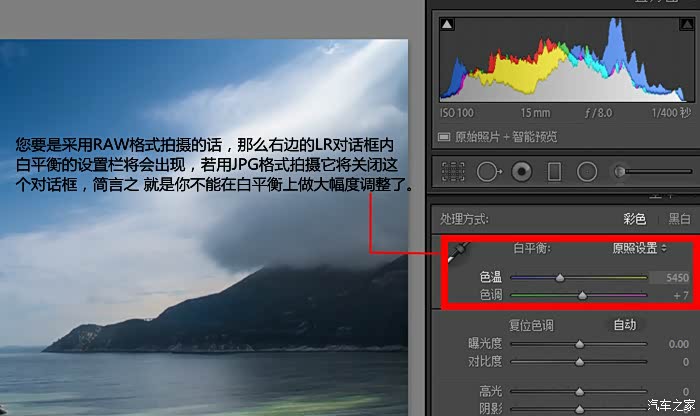Click the 色调 slider handle
Viewport: 700px width, 416px height.
coord(582,295)
